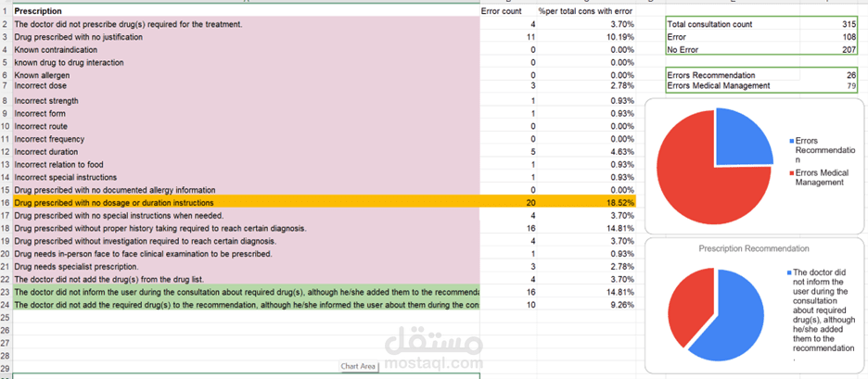Click 'no special instructions when needed' cell
Viewport: 868px width, 379px height.
pos(247,215)
